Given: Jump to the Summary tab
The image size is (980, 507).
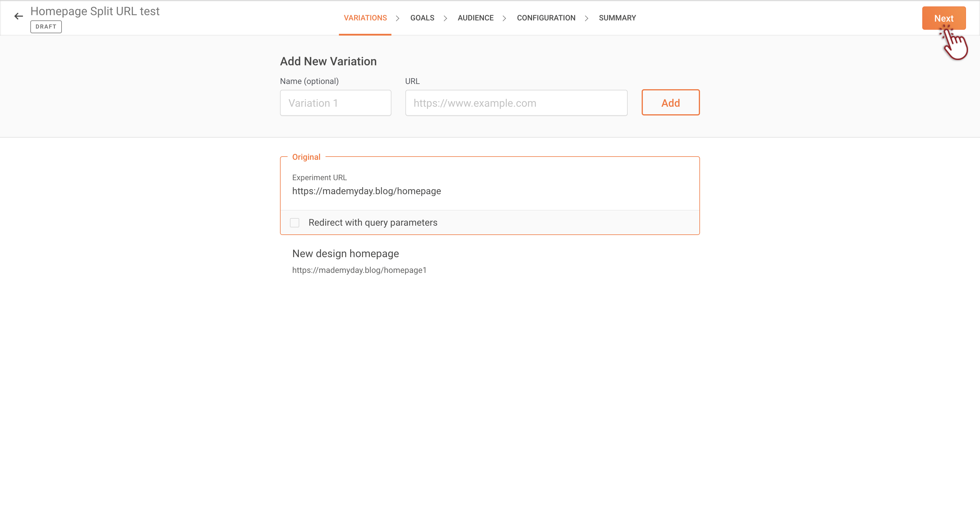Looking at the screenshot, I should (617, 18).
